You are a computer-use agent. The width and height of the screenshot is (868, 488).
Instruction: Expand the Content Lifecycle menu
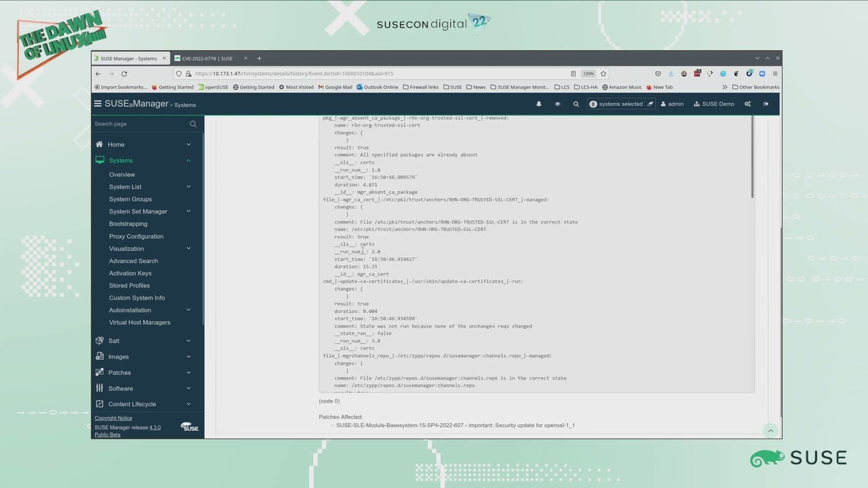click(189, 404)
